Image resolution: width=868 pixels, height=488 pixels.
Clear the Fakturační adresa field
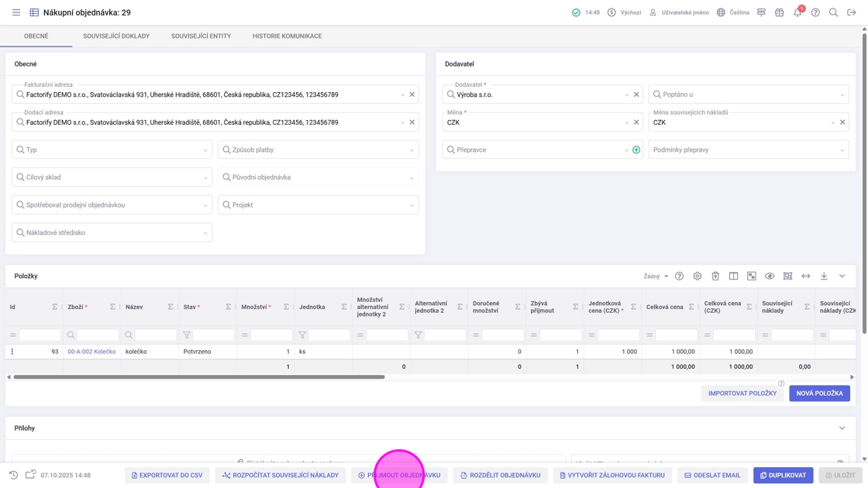(x=412, y=95)
